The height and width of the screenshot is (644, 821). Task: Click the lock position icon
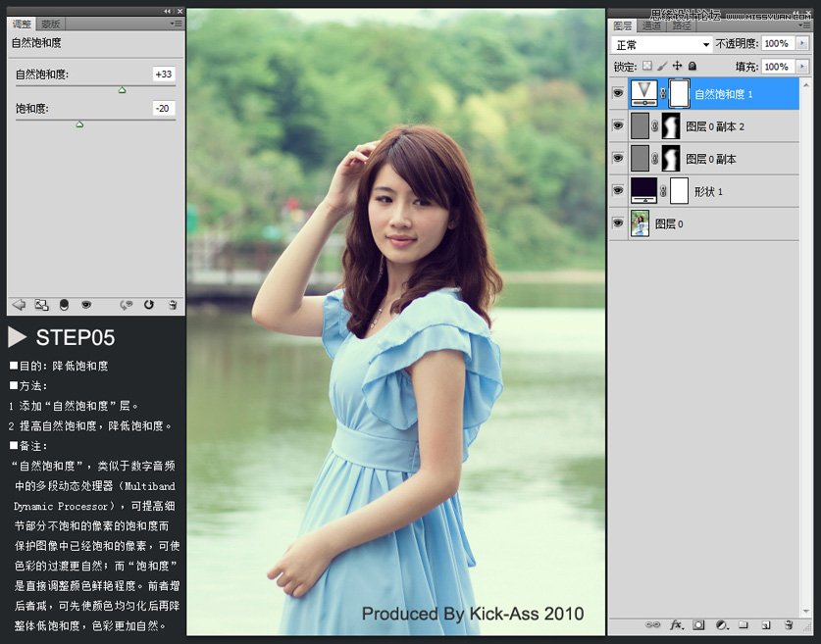[x=678, y=65]
